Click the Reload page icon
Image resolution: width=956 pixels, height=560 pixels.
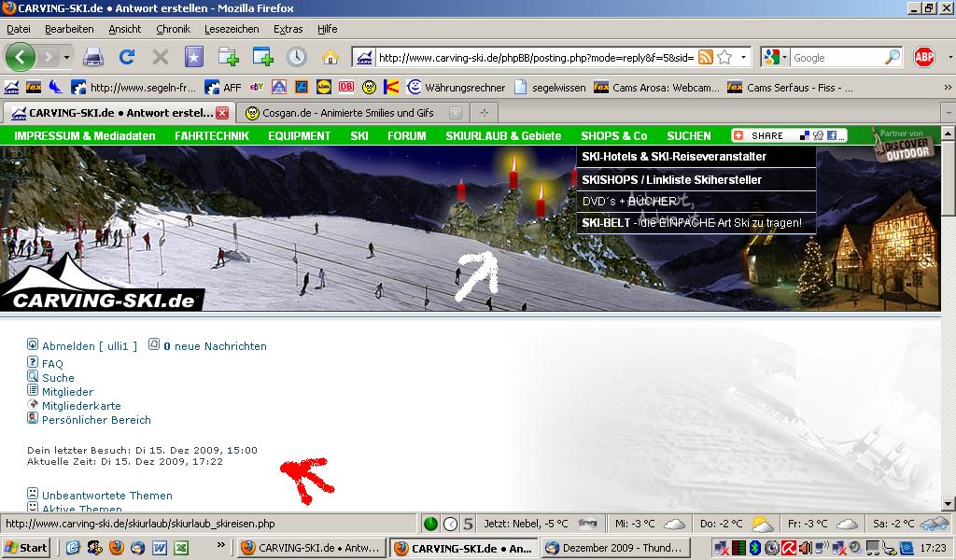point(127,57)
